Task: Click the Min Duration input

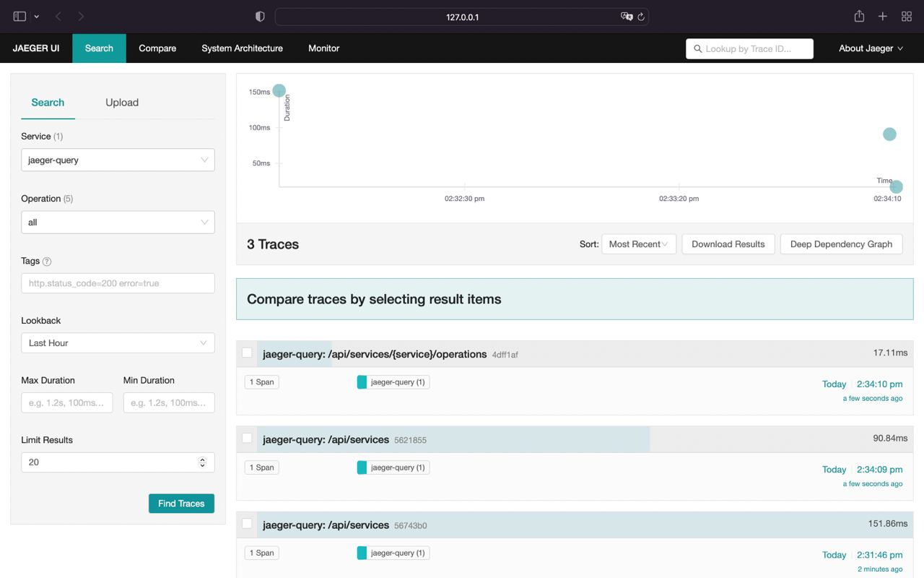Action: coord(169,402)
